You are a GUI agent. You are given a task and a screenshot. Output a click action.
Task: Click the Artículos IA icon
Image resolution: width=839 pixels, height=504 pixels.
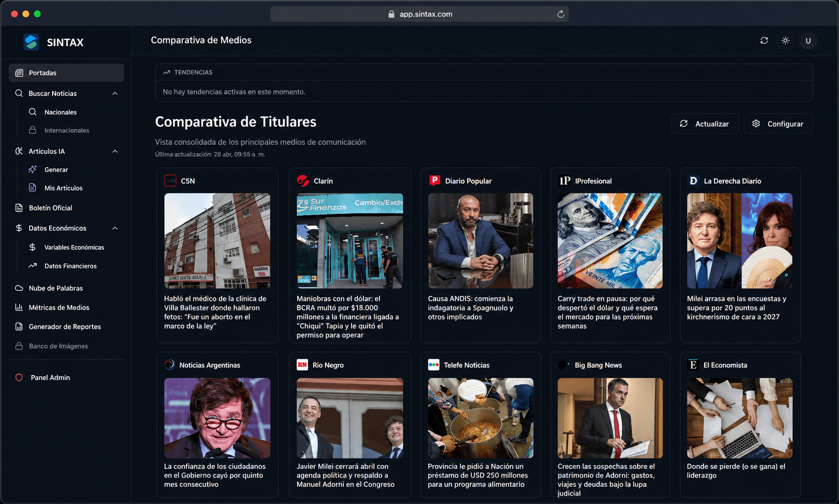[x=19, y=151]
